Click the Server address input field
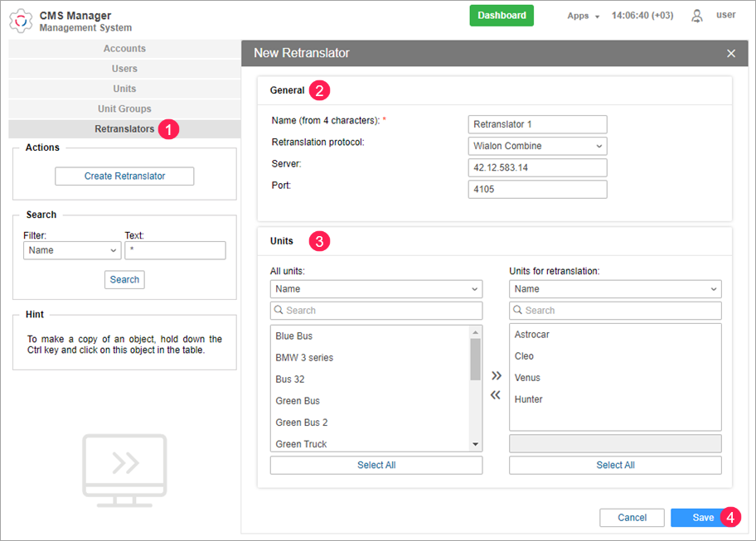 click(537, 168)
